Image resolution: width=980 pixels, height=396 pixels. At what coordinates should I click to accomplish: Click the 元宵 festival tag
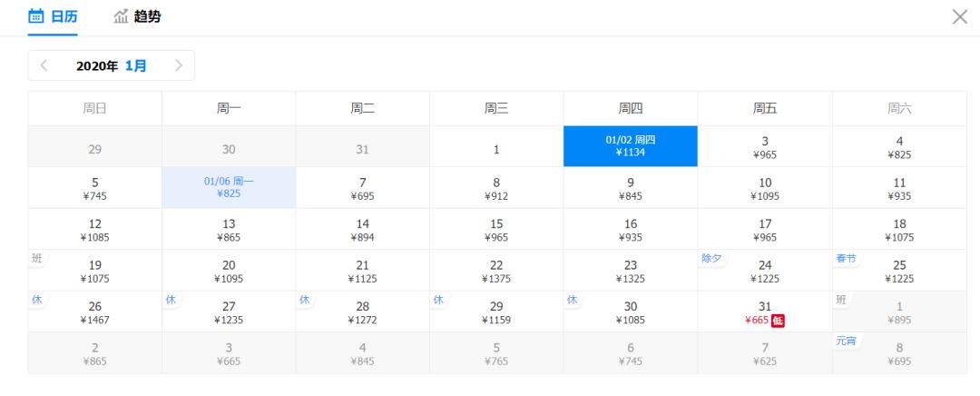tap(846, 341)
